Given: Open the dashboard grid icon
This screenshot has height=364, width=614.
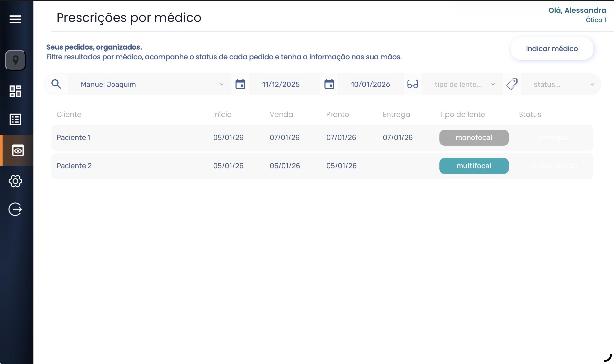Looking at the screenshot, I should click(15, 91).
